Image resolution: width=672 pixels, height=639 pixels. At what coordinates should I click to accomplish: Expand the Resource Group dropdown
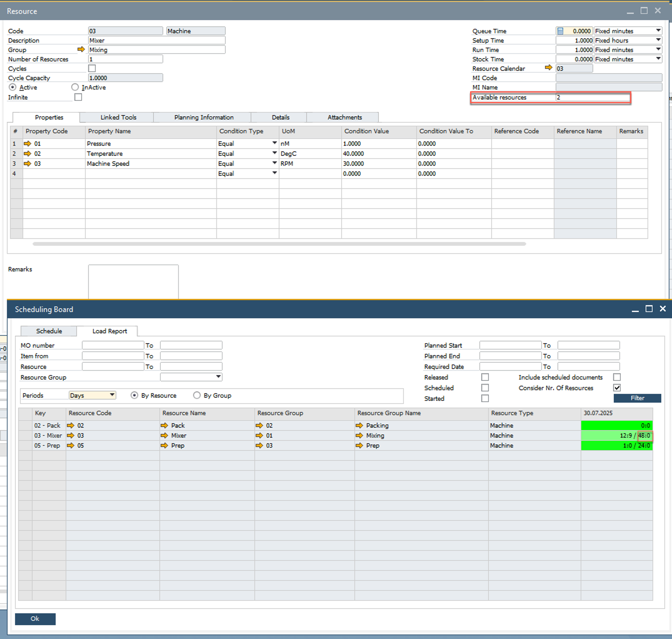[218, 377]
